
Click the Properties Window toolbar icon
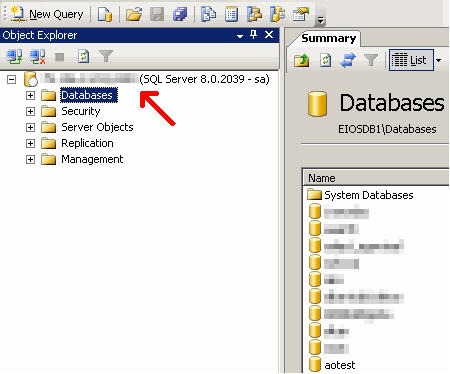tap(300, 14)
